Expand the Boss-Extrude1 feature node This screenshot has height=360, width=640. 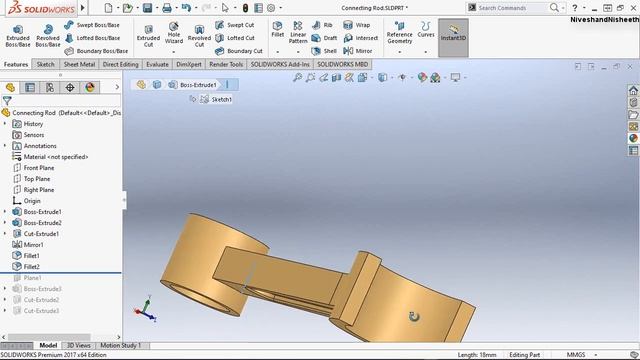point(5,212)
